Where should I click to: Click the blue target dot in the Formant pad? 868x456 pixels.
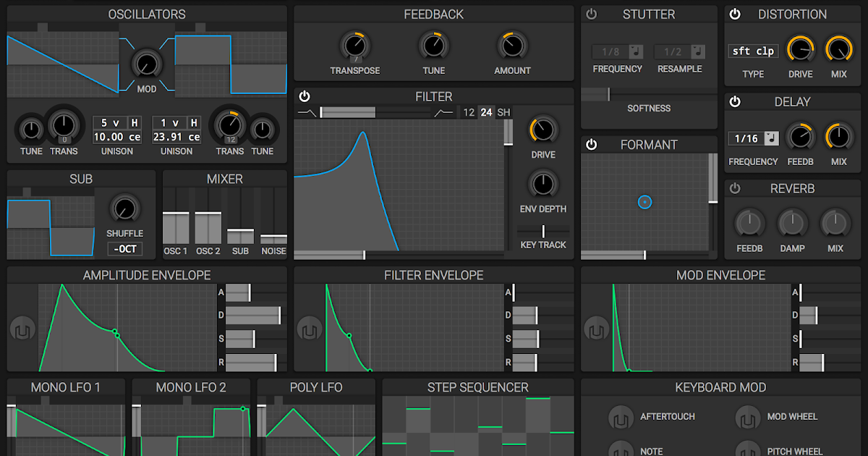[x=644, y=203]
